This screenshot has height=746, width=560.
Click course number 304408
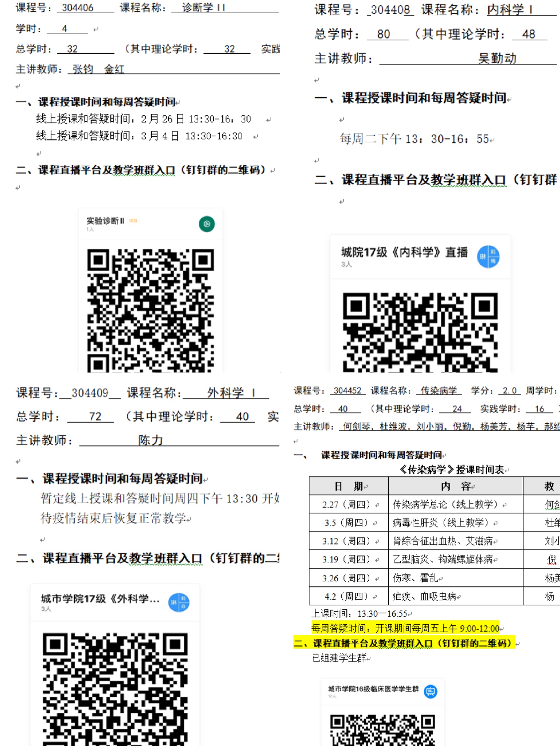click(x=390, y=10)
